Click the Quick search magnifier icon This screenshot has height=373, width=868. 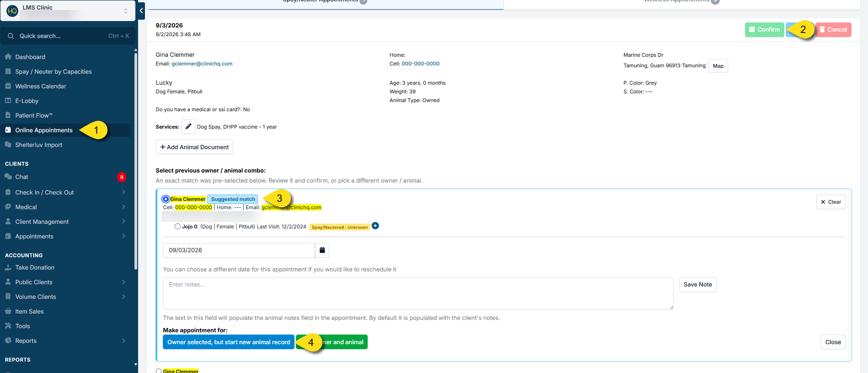point(11,36)
